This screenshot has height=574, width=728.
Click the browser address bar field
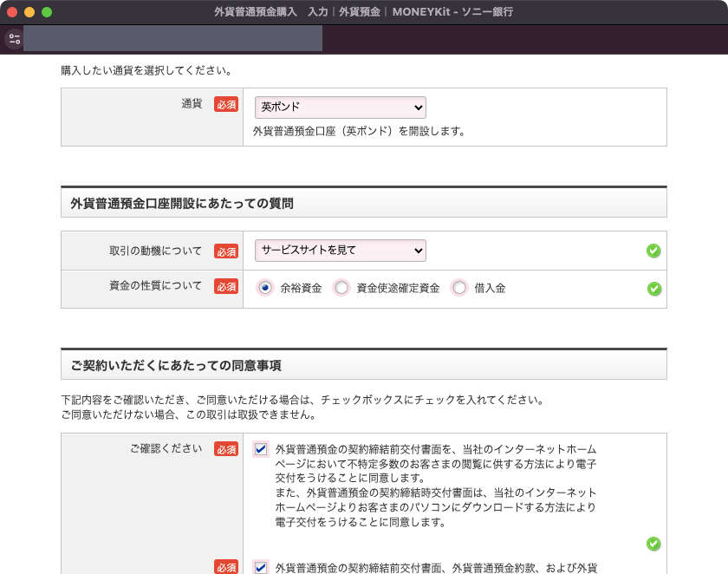pos(172,38)
